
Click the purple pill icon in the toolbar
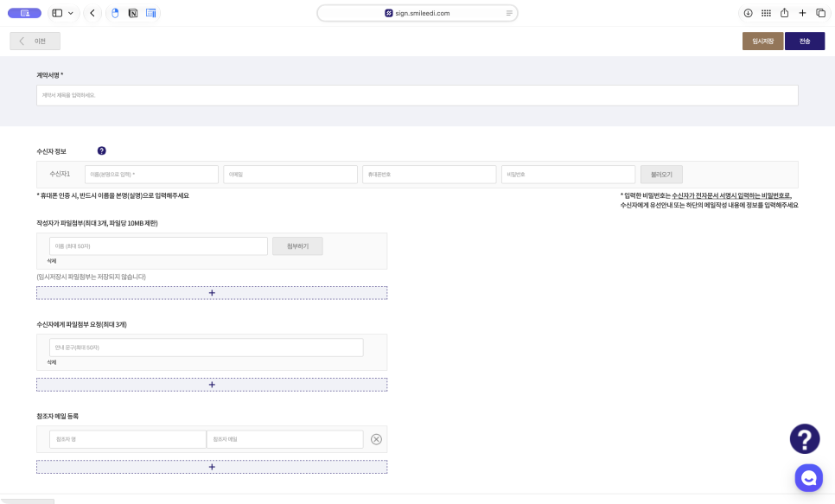click(24, 13)
